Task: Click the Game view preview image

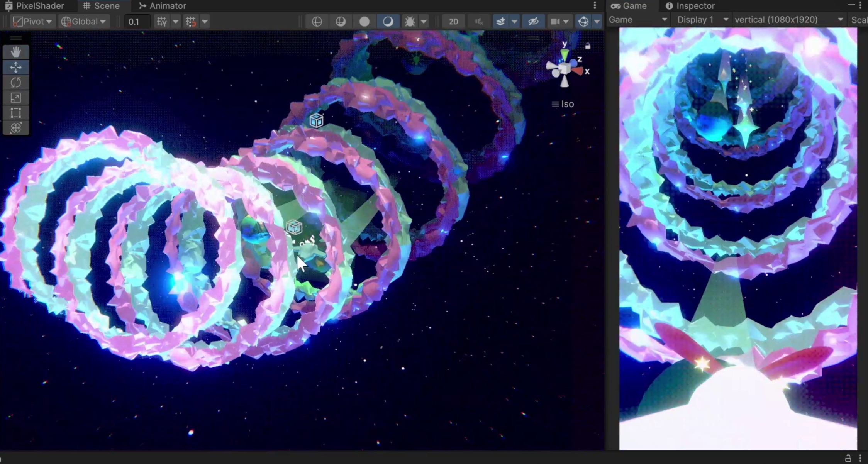Action: [x=738, y=239]
